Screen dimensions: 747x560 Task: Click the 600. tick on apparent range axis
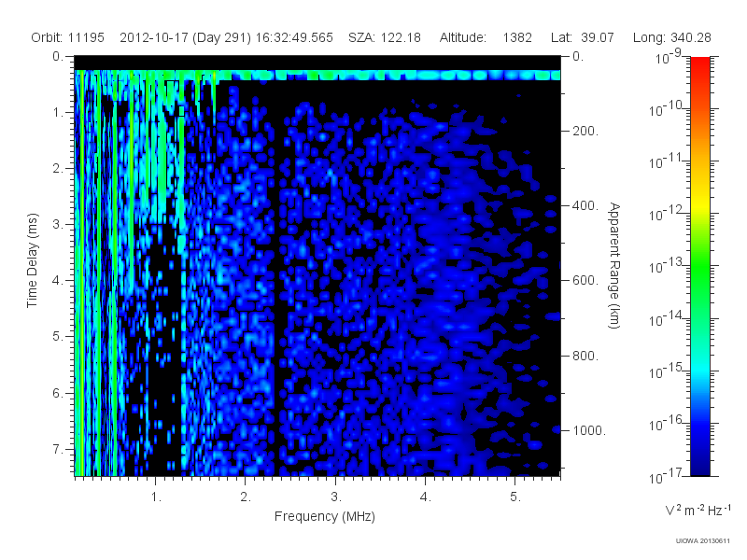coord(585,281)
